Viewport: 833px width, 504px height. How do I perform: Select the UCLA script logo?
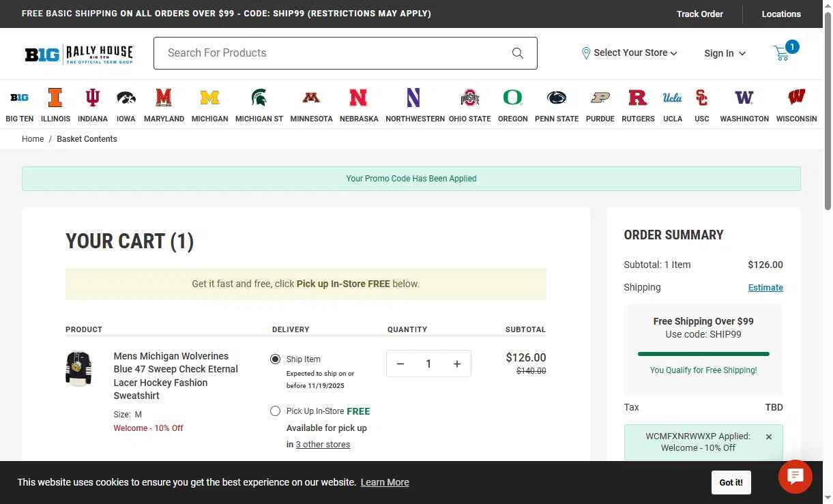pos(673,98)
